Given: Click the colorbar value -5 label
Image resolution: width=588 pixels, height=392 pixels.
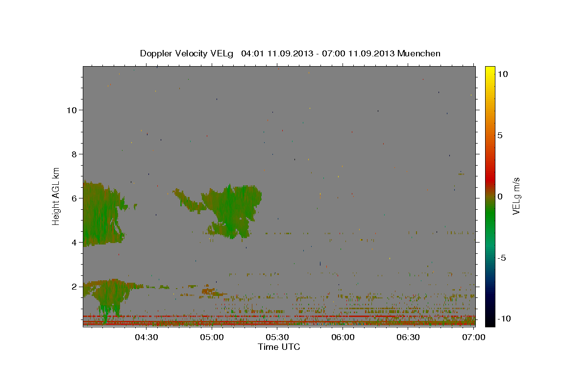Looking at the screenshot, I should click(x=501, y=258).
